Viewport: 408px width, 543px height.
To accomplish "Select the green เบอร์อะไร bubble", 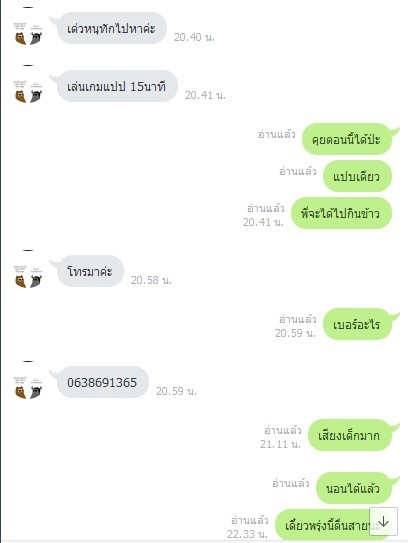I will pyautogui.click(x=357, y=324).
